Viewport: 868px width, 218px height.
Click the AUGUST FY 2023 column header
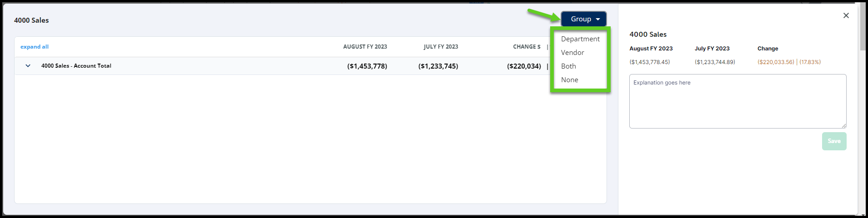click(365, 47)
